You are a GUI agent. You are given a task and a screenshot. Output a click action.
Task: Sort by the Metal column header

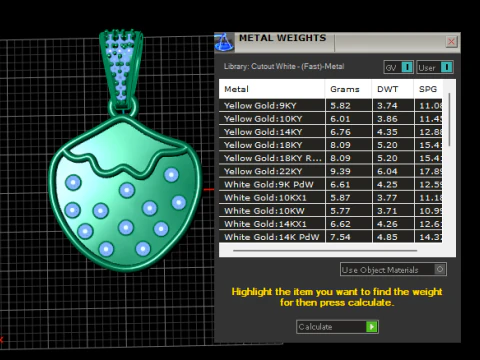(x=272, y=89)
